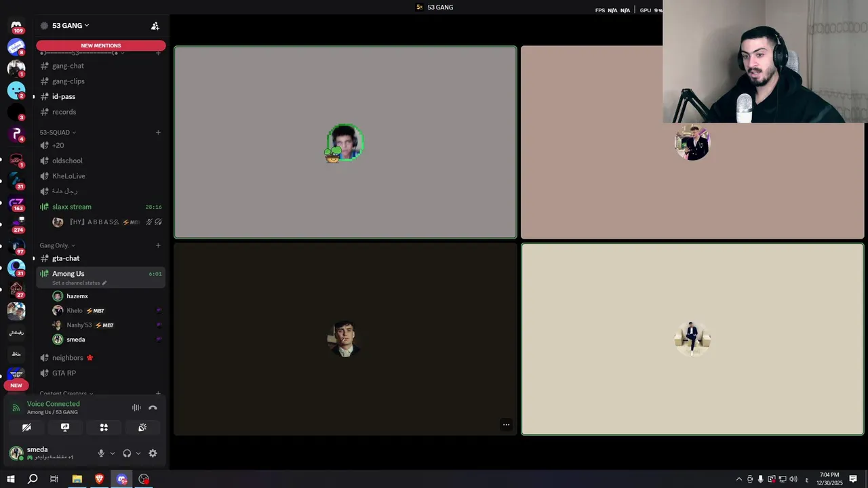This screenshot has width=868, height=488.
Task: Open server icon with badge 163
Action: coord(16,203)
